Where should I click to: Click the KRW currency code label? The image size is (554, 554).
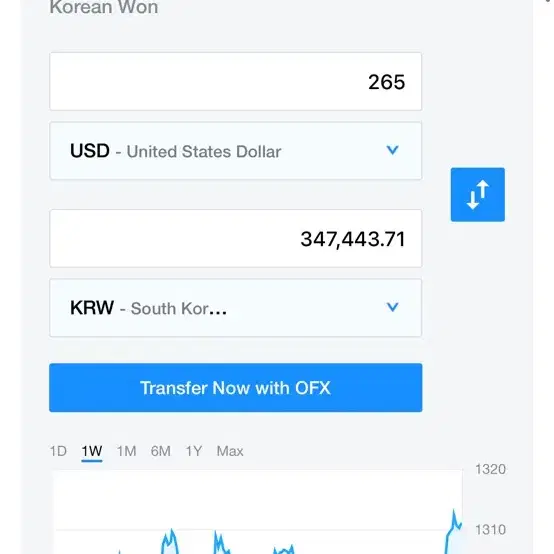pyautogui.click(x=92, y=308)
